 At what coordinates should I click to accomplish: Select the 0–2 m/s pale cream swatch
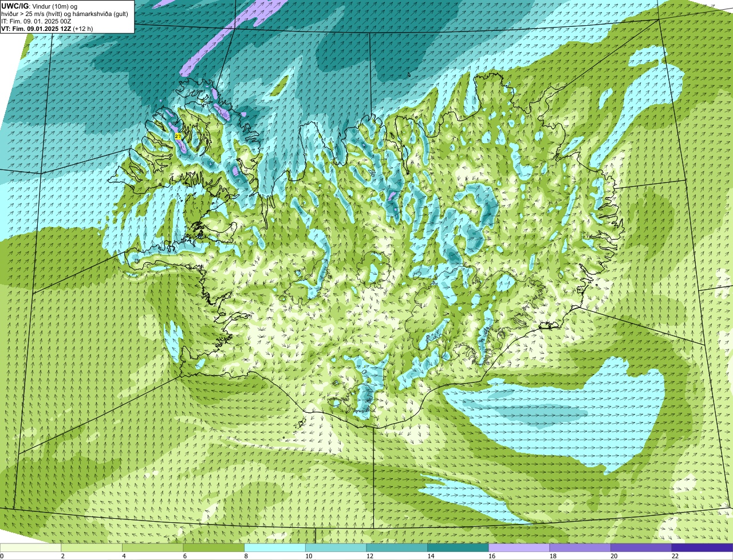click(30, 547)
